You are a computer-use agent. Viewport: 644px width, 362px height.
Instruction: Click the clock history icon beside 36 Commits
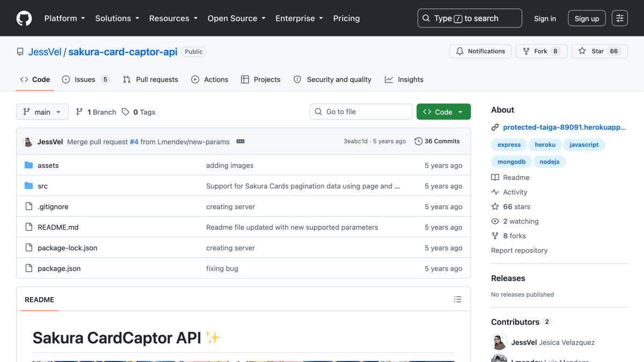pos(419,142)
